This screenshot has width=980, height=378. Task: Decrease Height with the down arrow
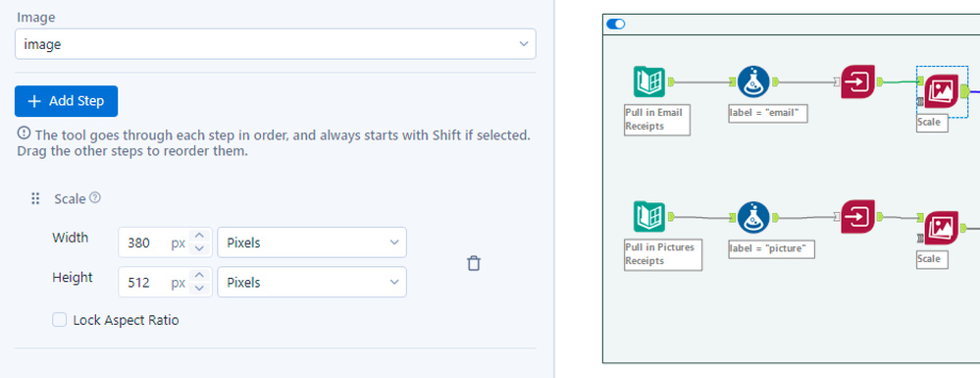[199, 289]
